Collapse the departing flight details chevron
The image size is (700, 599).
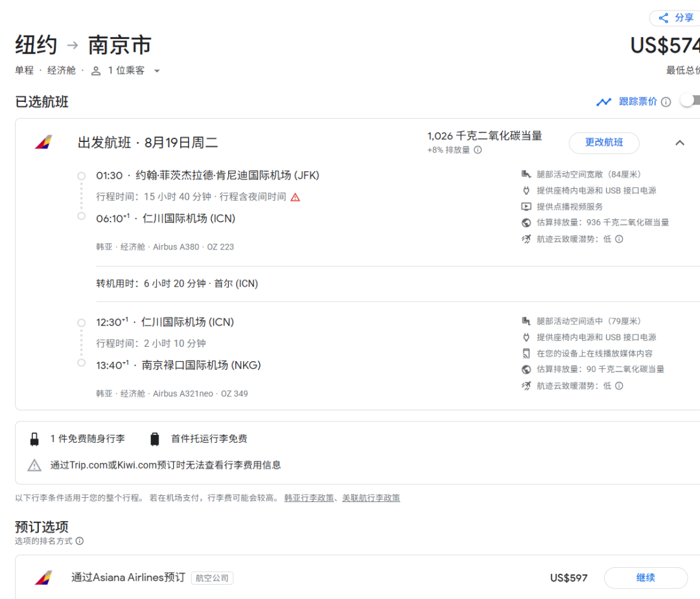[679, 143]
